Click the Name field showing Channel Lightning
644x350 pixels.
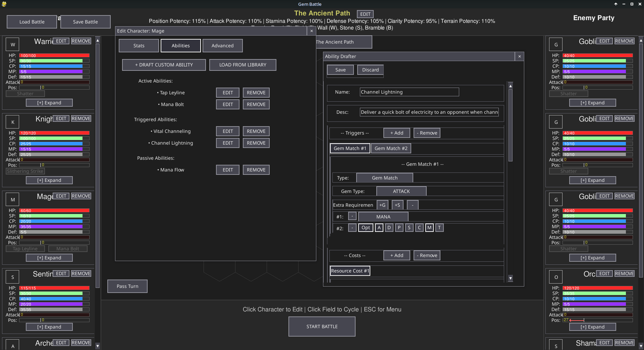pyautogui.click(x=409, y=92)
